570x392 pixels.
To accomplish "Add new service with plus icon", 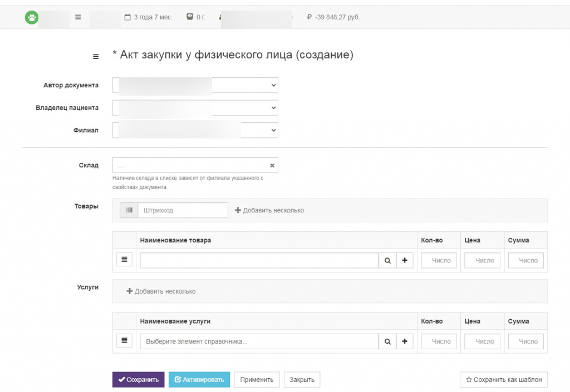I will point(405,341).
